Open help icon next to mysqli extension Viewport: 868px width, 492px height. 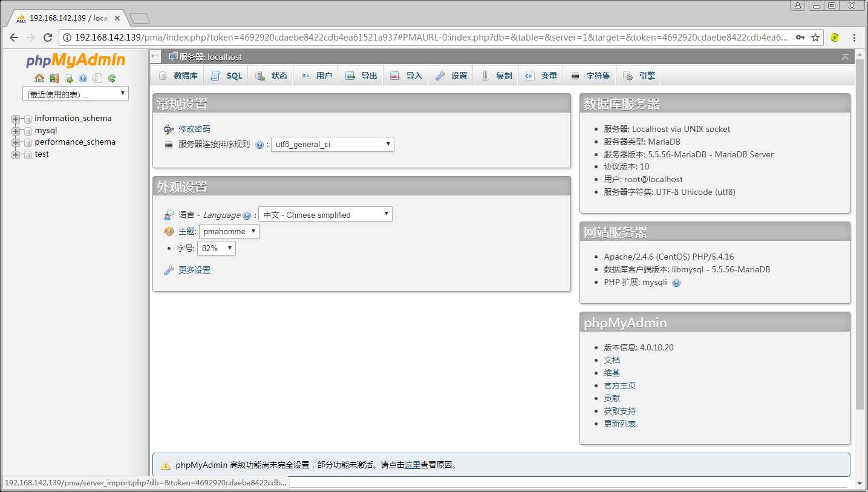click(x=676, y=283)
